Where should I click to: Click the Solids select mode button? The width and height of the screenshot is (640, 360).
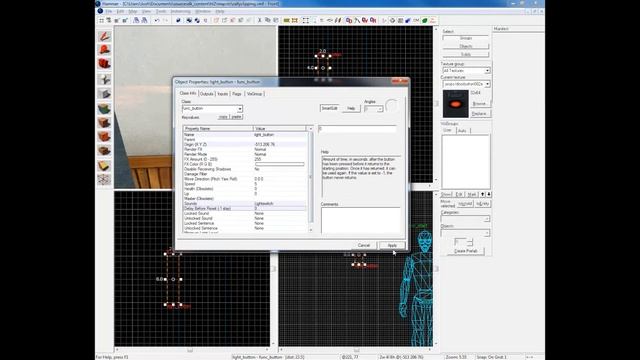[466, 55]
